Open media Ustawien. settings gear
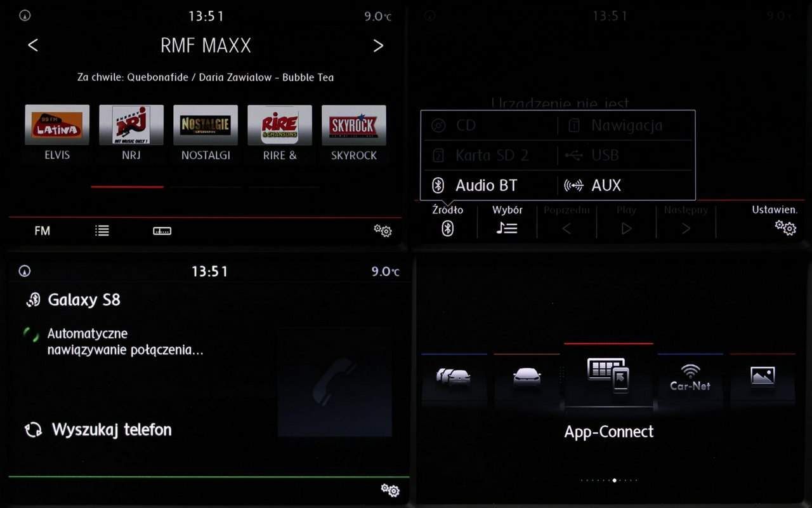The image size is (812, 508). 775,220
